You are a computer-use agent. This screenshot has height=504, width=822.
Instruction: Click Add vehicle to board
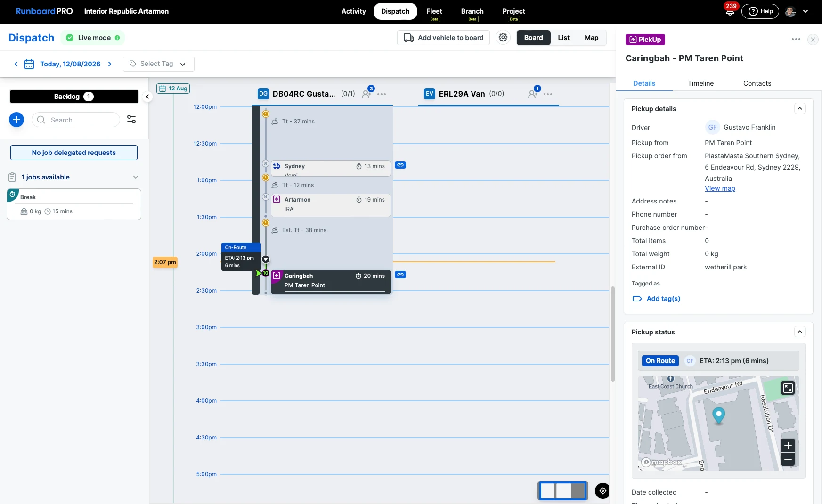click(443, 38)
